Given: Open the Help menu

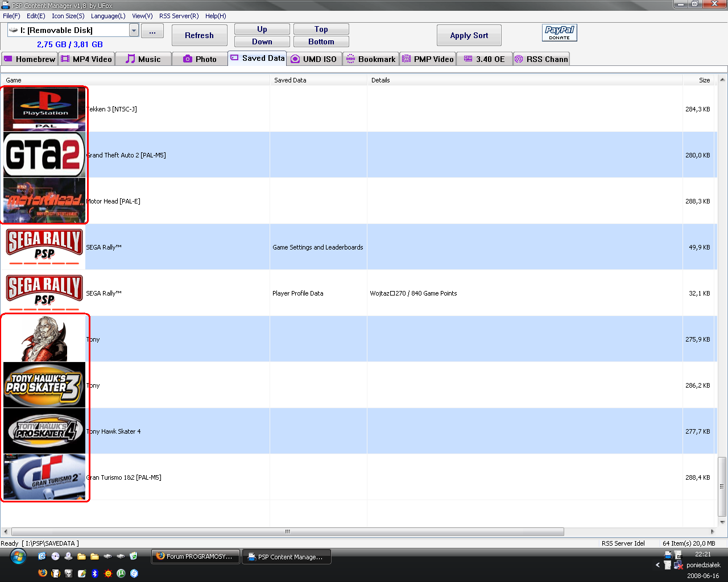Looking at the screenshot, I should click(x=216, y=16).
